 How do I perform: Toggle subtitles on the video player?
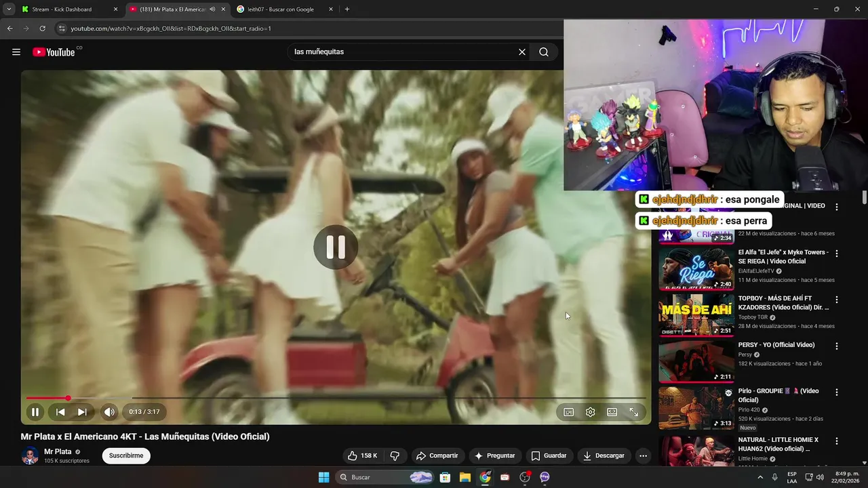coord(569,412)
